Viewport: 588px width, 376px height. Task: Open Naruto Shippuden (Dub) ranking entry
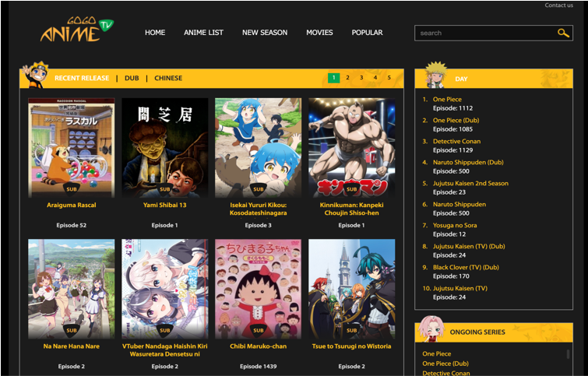pyautogui.click(x=468, y=163)
